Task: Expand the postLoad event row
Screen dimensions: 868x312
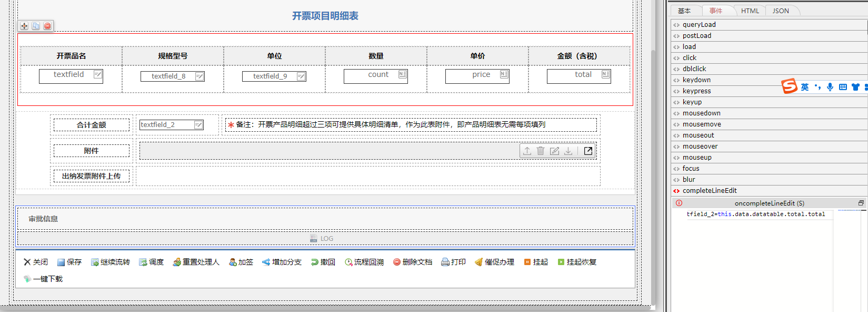Action: click(x=769, y=36)
